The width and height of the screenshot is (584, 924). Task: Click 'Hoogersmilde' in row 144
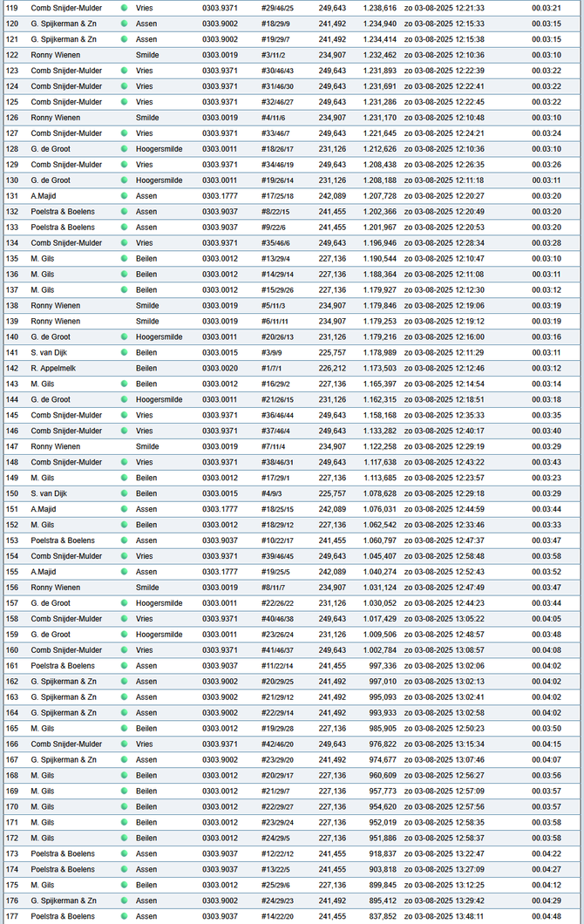[160, 399]
